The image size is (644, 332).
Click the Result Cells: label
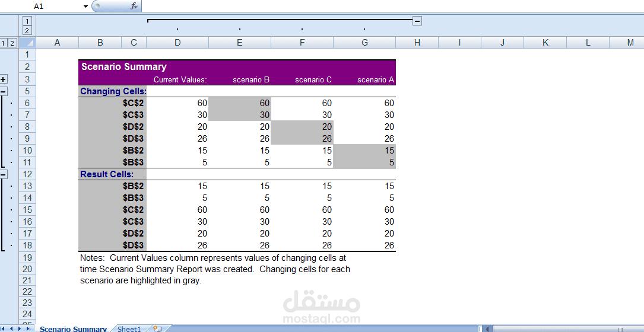pyautogui.click(x=107, y=174)
